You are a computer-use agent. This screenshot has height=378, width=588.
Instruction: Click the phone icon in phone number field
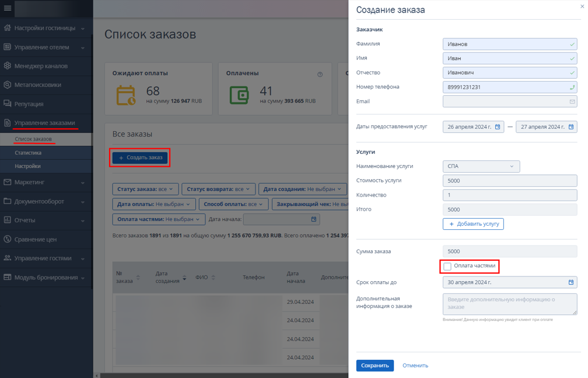coord(572,87)
